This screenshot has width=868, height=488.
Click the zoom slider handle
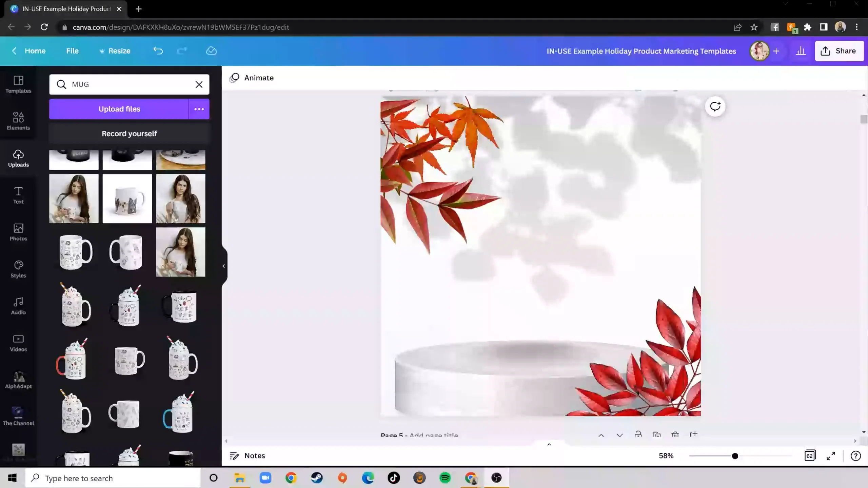pyautogui.click(x=735, y=456)
